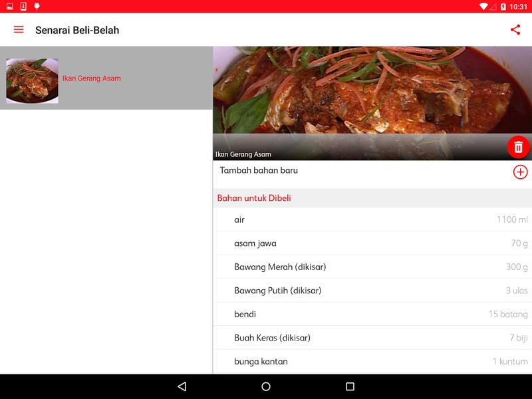The image size is (532, 399).
Task: Choose Bawang Putih (dikisar) ingredient
Action: 372,291
